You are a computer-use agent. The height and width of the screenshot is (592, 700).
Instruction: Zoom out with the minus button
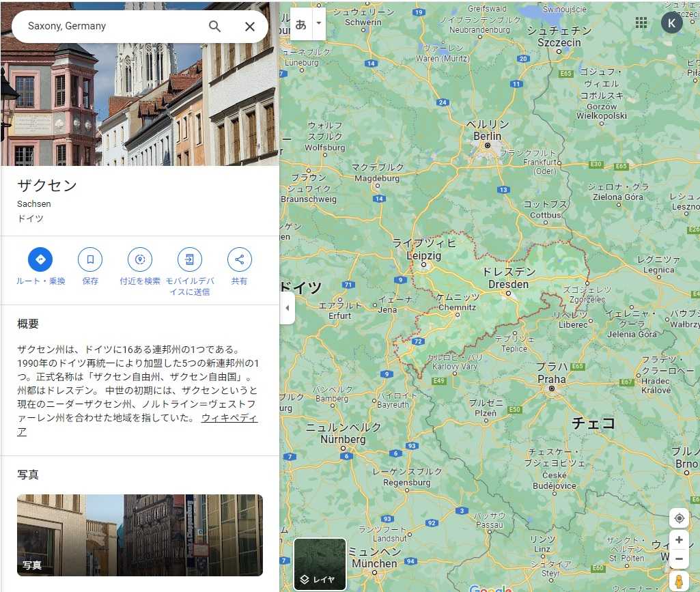point(679,559)
